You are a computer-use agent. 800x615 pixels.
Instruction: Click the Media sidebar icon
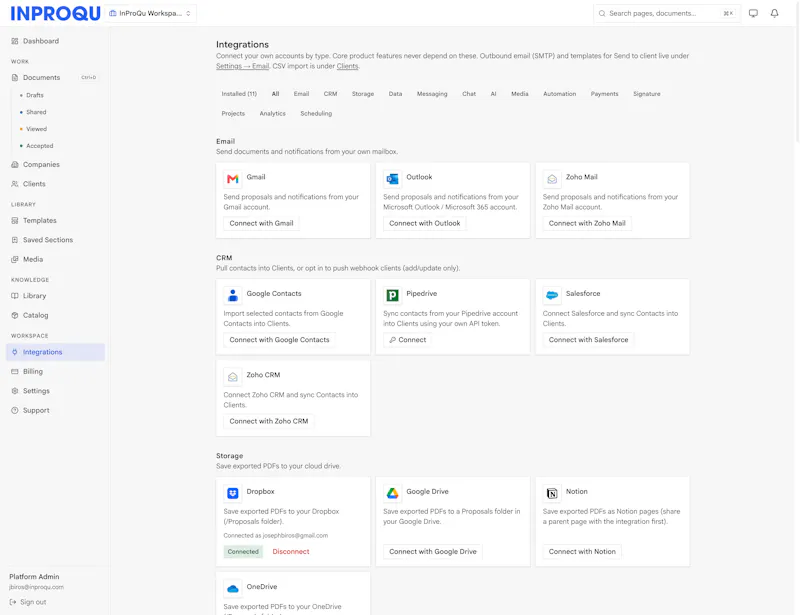[x=15, y=259]
